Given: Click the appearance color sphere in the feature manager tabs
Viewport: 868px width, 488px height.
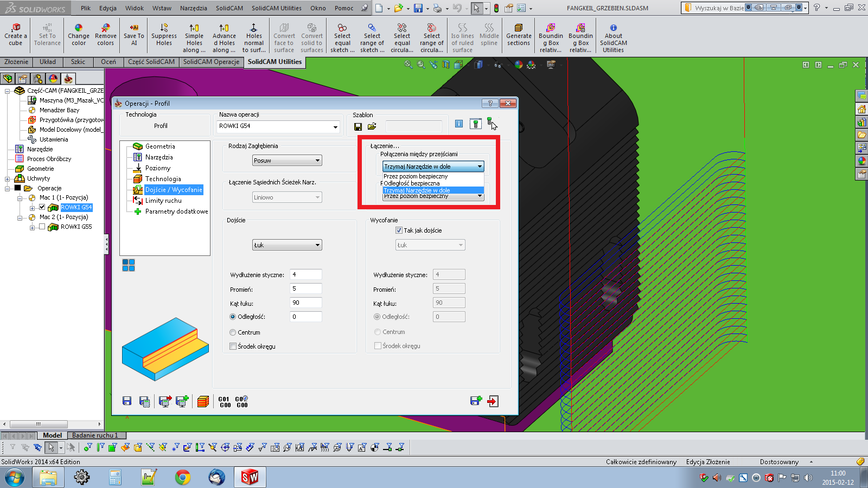Looking at the screenshot, I should (x=53, y=79).
